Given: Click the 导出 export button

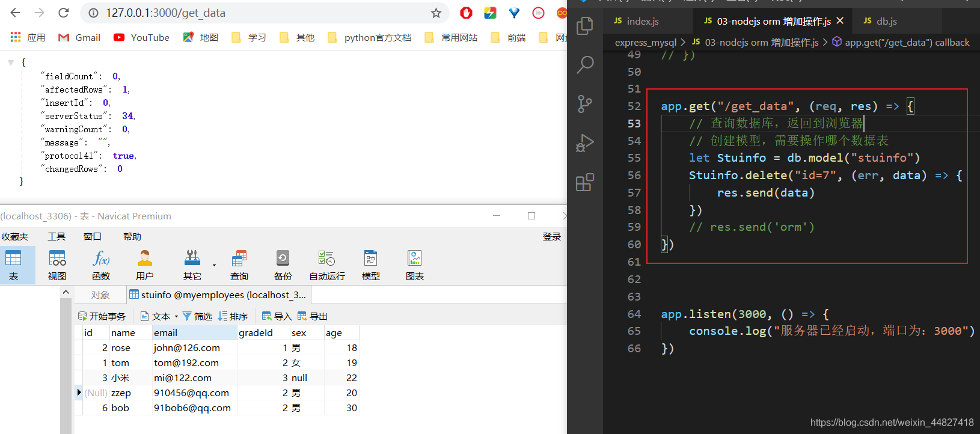Looking at the screenshot, I should (x=312, y=316).
